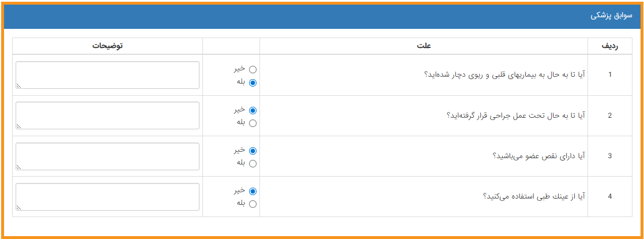This screenshot has width=644, height=239.
Task: Pick خیر for the medical glasses question
Action: (252, 191)
